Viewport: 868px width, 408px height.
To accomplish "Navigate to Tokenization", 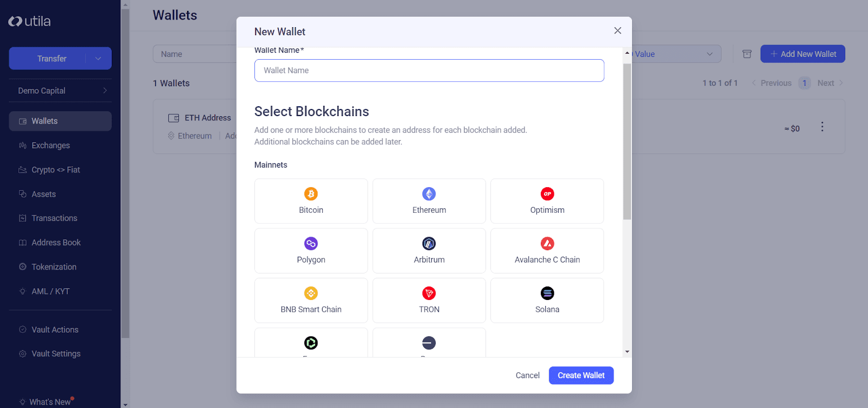I will pos(54,266).
